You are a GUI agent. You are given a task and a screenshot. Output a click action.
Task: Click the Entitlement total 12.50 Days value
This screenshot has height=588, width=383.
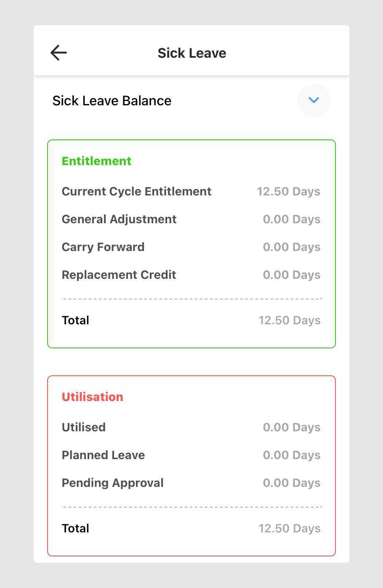tap(290, 320)
